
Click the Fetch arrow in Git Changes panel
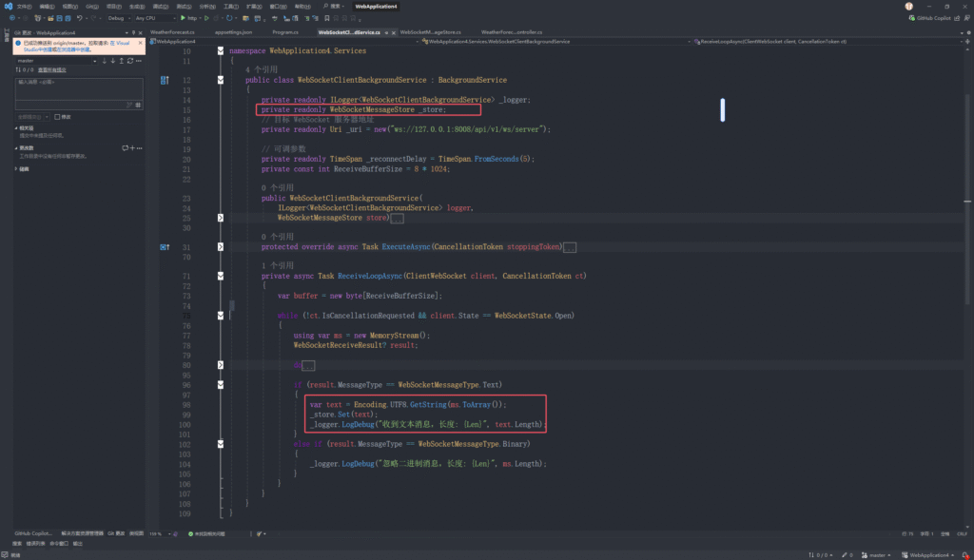click(104, 61)
